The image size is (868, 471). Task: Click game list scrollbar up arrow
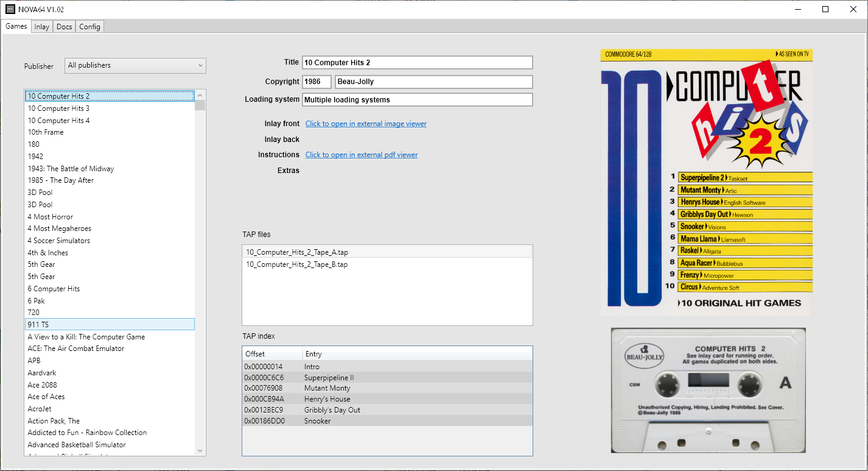click(200, 95)
